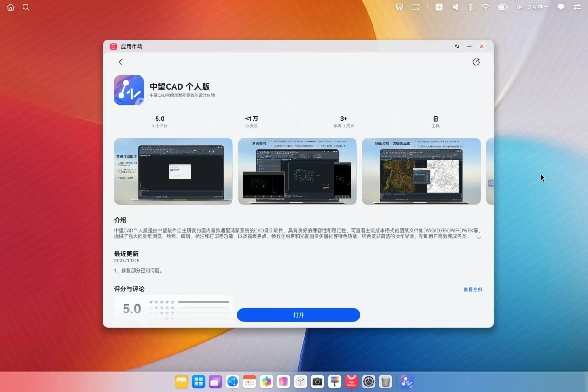Image resolution: width=588 pixels, height=392 pixels.
Task: Open the Trash bin in the dock
Action: (385, 381)
